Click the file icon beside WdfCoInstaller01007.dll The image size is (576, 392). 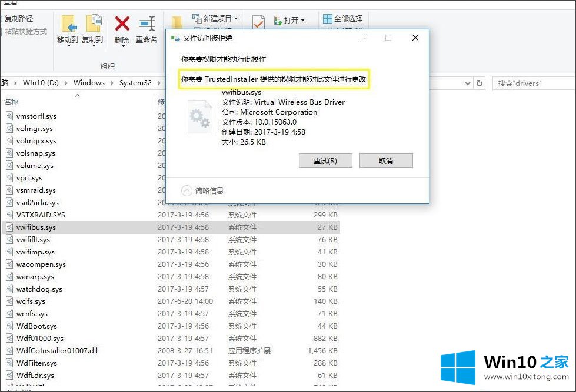9,350
